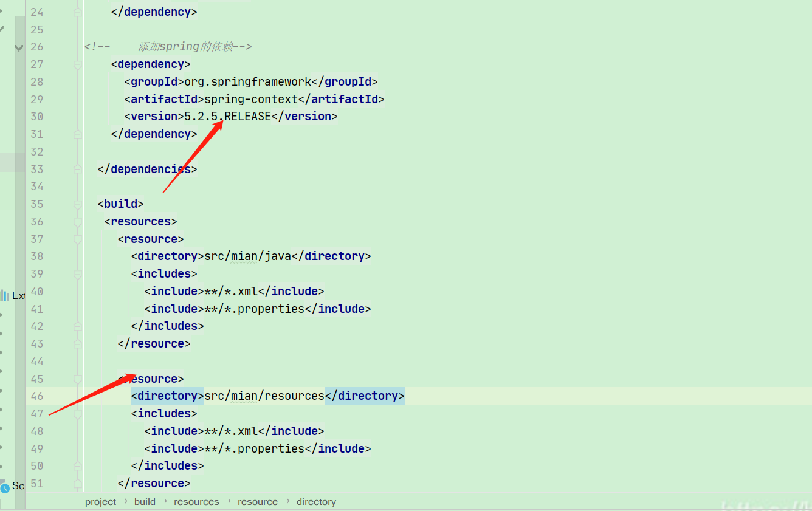Collapse the tree node chevron beside line 26

pyautogui.click(x=19, y=47)
